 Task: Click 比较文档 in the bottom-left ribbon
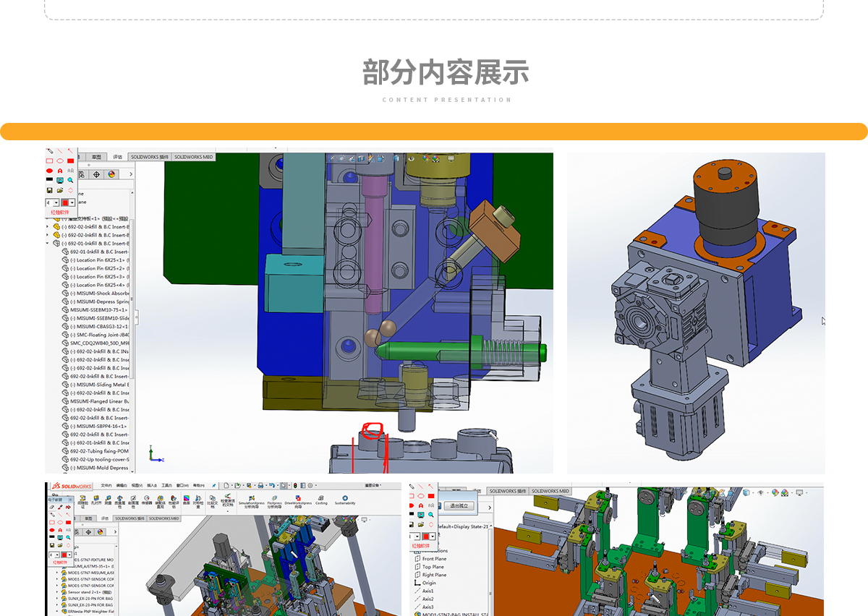tap(212, 501)
